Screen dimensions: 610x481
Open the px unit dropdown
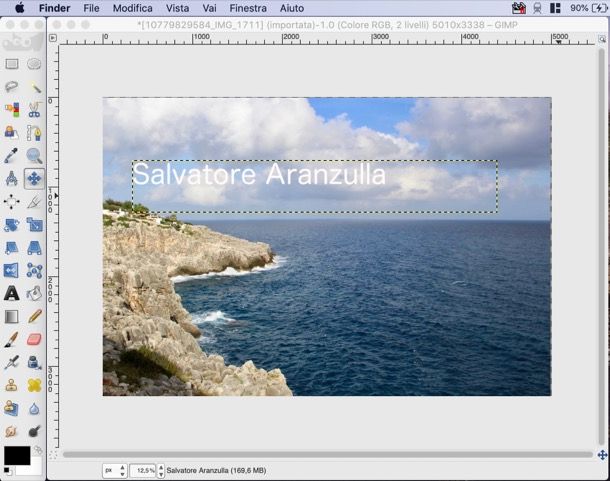pyautogui.click(x=115, y=470)
